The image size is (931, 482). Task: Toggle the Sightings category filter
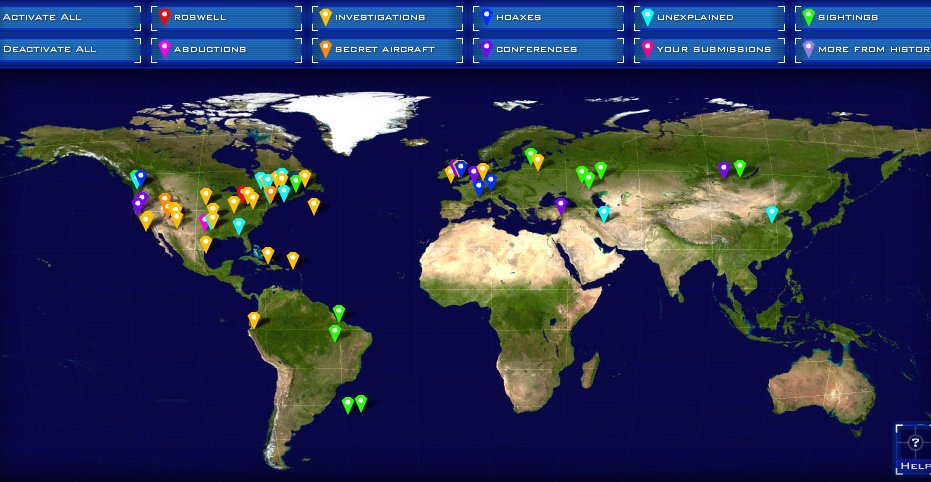[863, 17]
